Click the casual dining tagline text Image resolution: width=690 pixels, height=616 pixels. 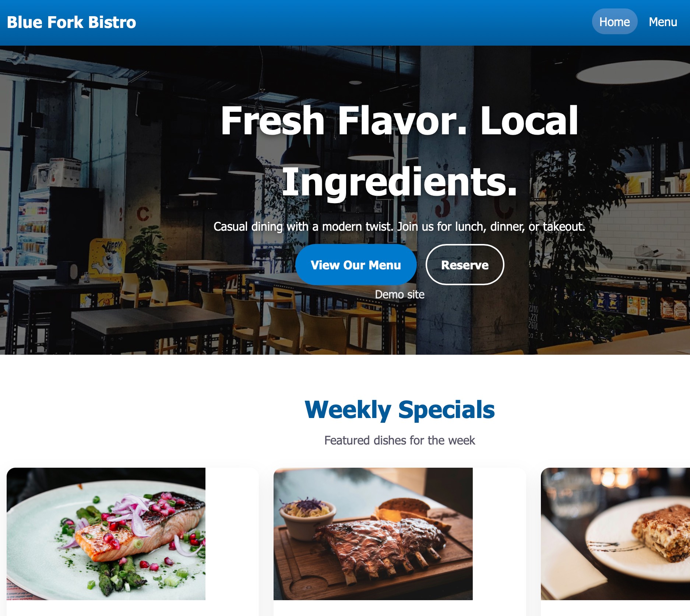click(399, 226)
